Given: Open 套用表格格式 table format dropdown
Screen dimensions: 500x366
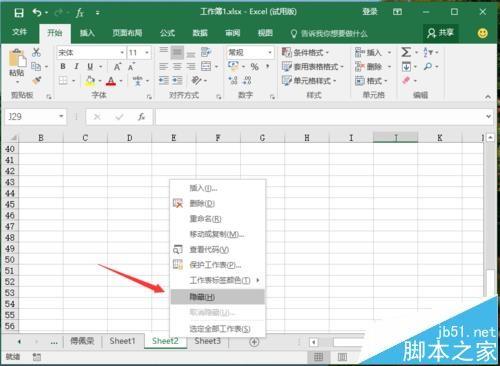Looking at the screenshot, I should coord(312,67).
